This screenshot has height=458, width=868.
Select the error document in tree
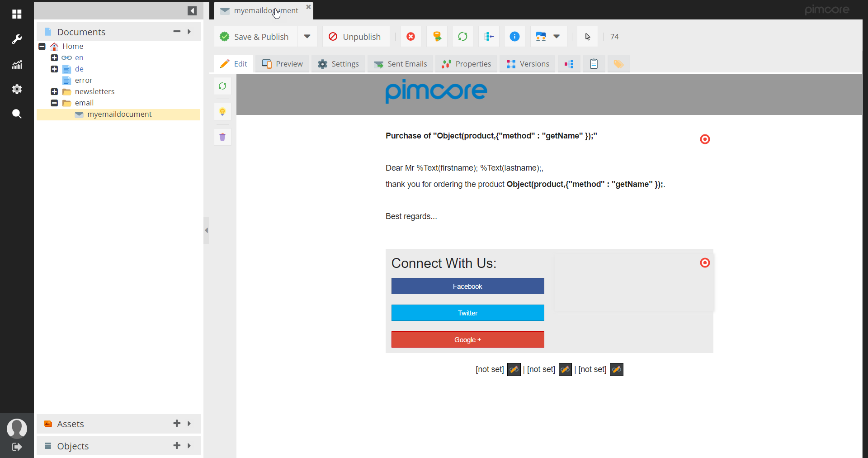coord(83,80)
